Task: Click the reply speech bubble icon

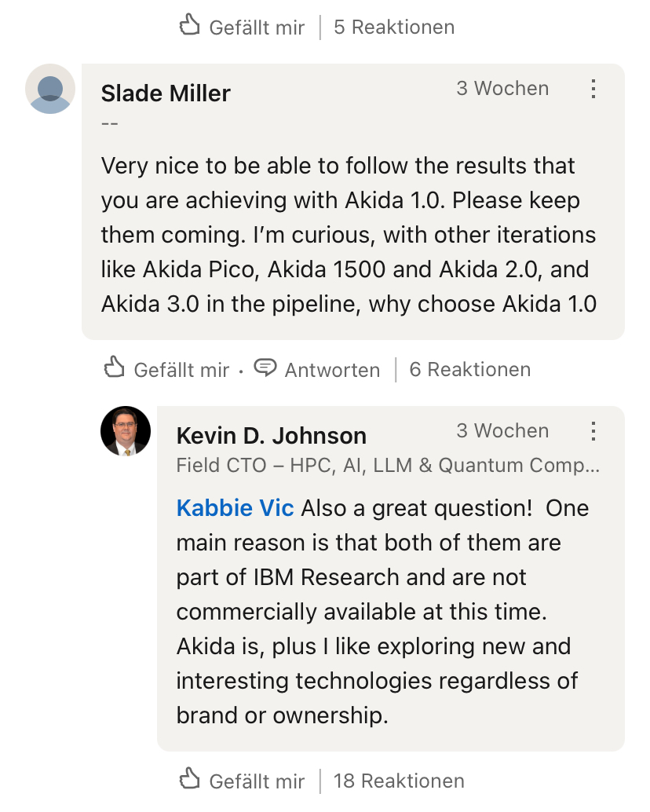Action: [266, 368]
